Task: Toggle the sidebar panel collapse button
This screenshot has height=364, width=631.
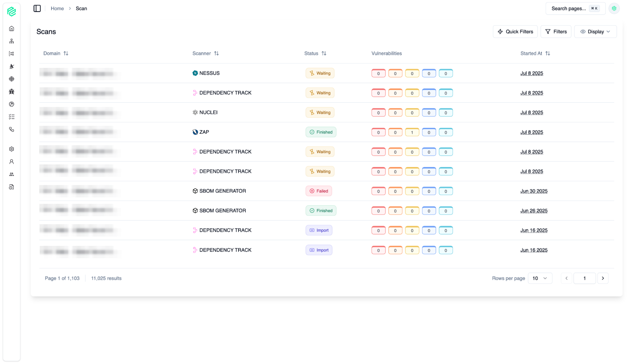Action: tap(37, 9)
